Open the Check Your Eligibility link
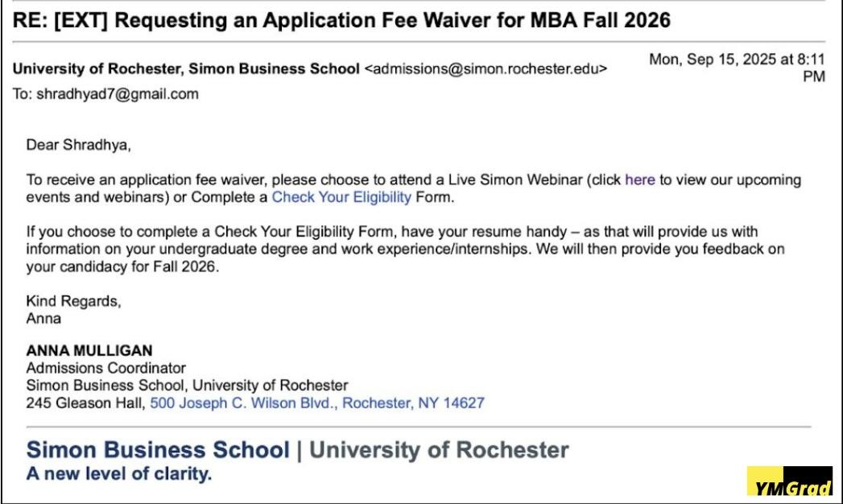 [x=341, y=196]
